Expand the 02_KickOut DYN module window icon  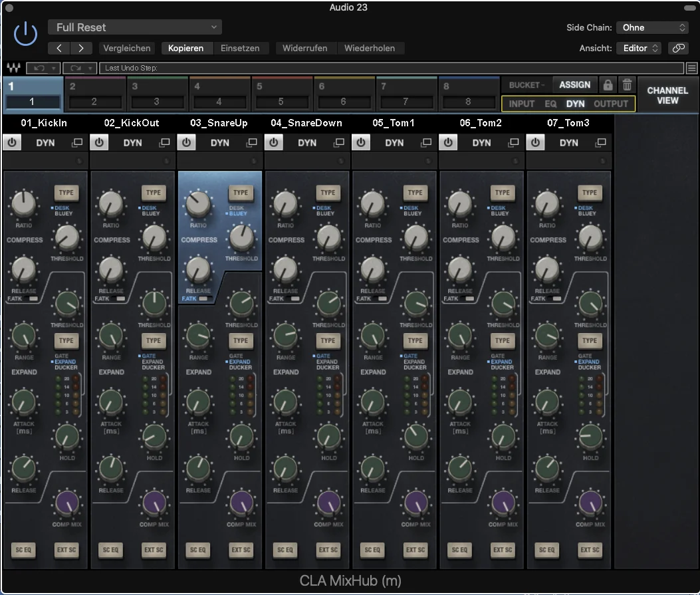[x=164, y=143]
